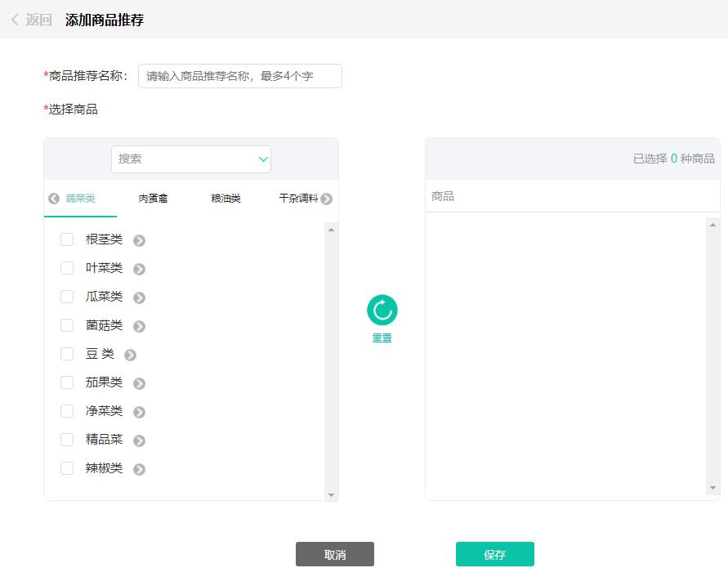The image size is (728, 568).
Task: Click the arrow icon next to 辣椒类
Action: click(x=139, y=468)
